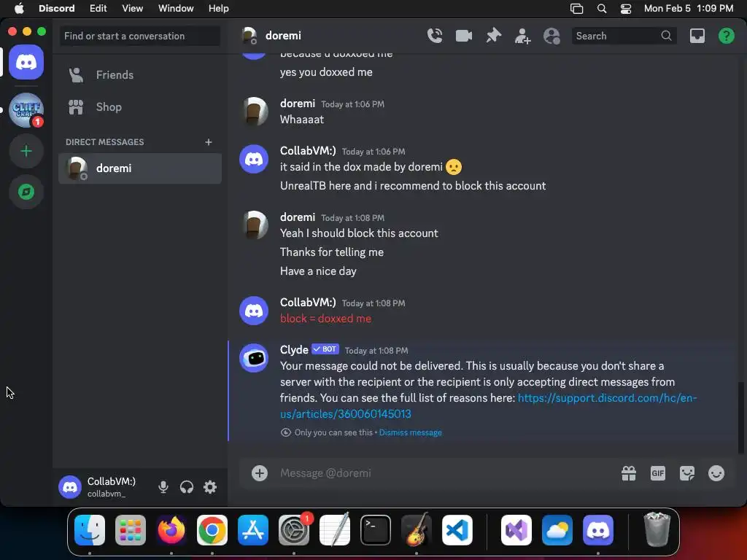The width and height of the screenshot is (747, 560).
Task: Open Explore Discoverable Servers compass icon
Action: [26, 192]
